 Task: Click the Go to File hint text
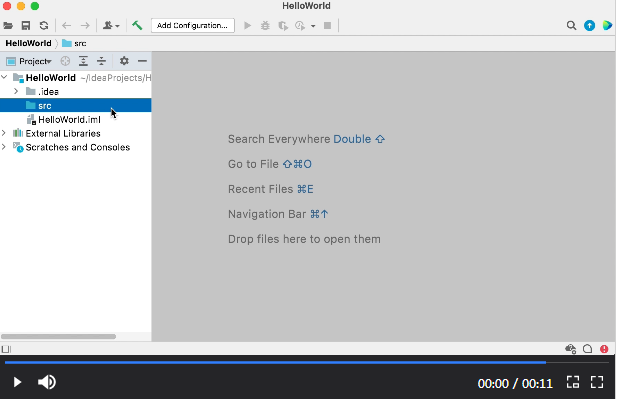coord(270,164)
